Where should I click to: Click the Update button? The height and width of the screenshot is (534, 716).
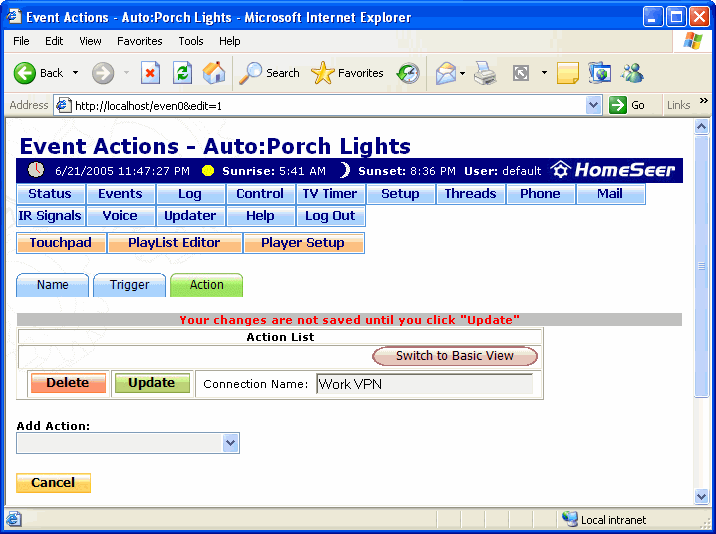(x=152, y=383)
